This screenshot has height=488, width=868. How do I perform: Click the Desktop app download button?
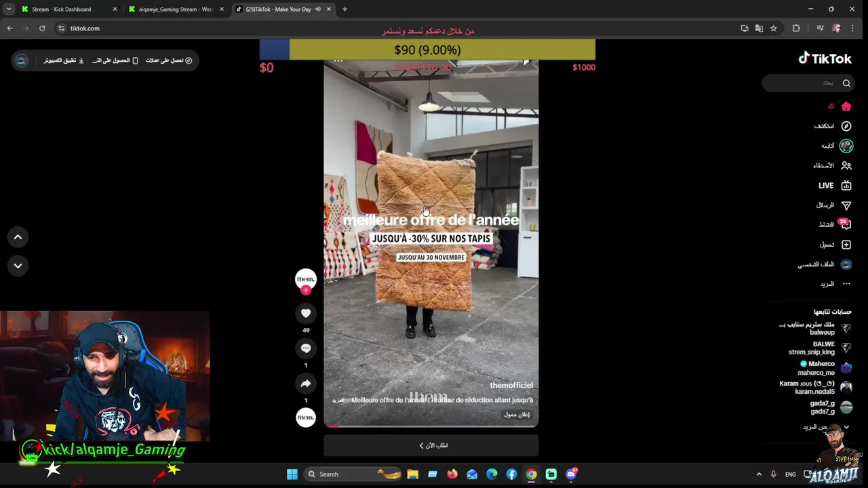coord(64,60)
